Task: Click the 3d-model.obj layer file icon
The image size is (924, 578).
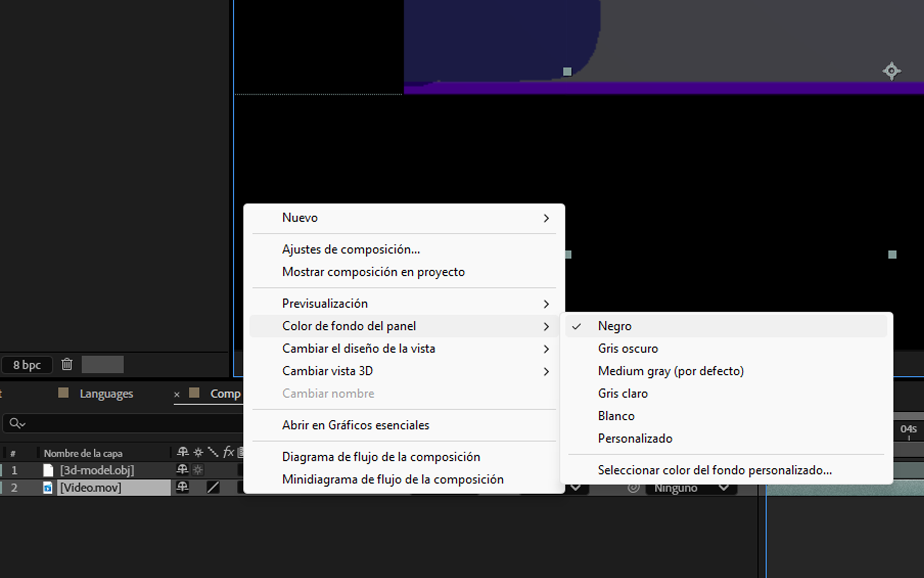Action: [48, 470]
